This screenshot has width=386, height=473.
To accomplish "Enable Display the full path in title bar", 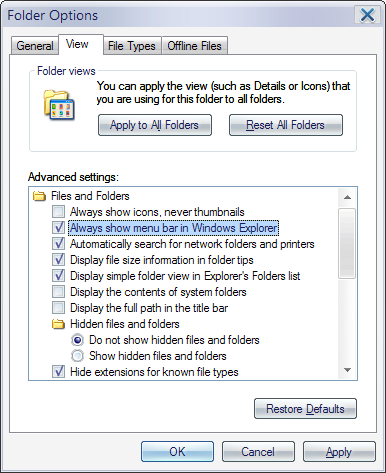I will [x=58, y=308].
